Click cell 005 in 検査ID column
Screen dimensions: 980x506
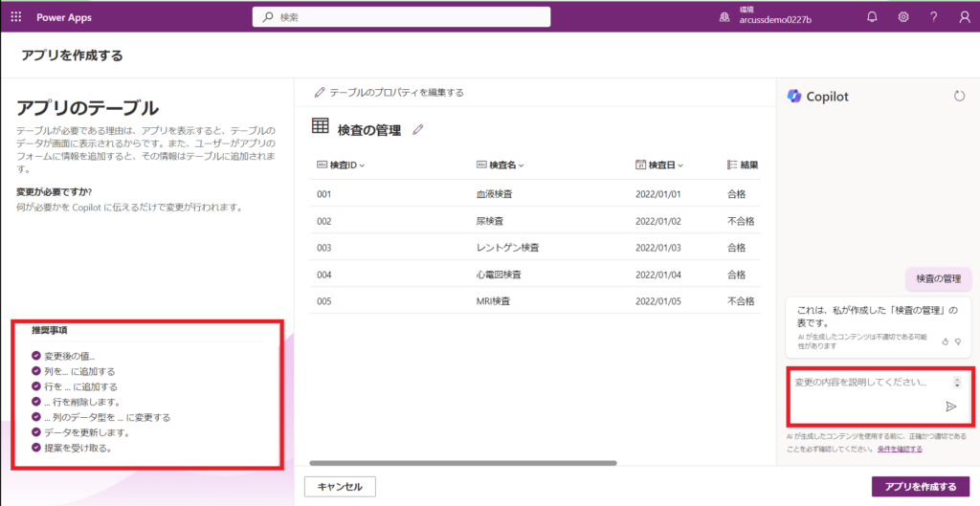[323, 301]
